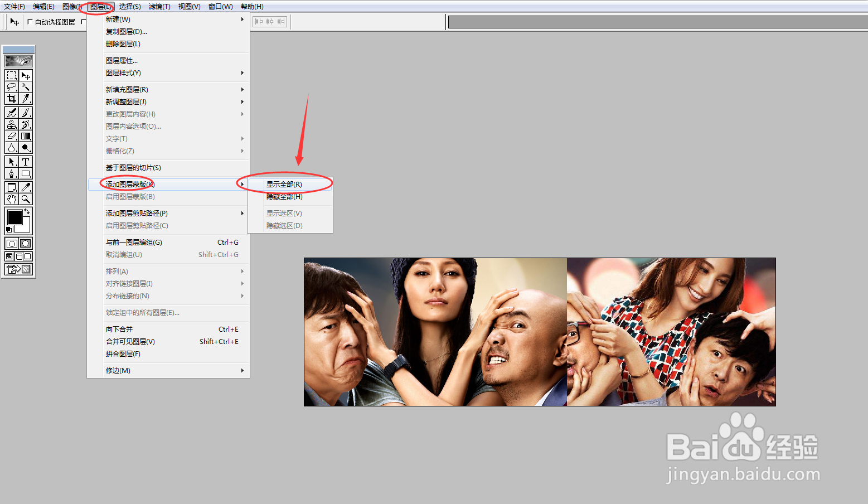Image resolution: width=868 pixels, height=504 pixels.
Task: Open the 图像 menu
Action: coord(72,7)
